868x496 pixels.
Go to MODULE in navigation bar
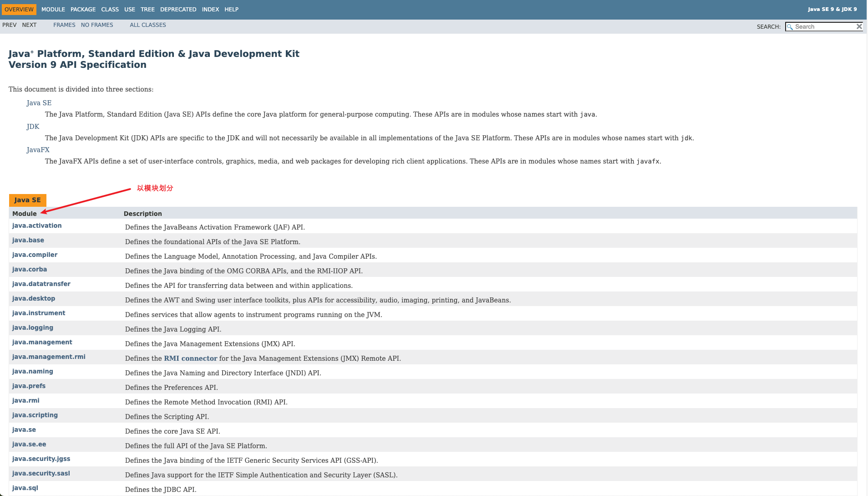click(x=53, y=10)
